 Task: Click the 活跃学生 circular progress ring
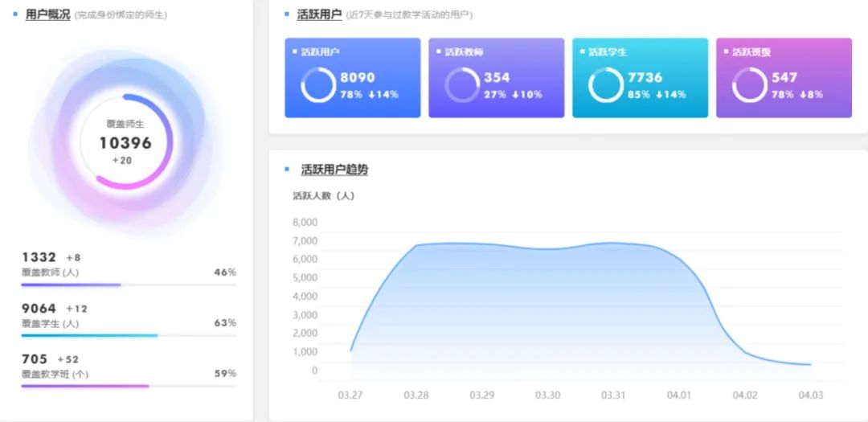[x=605, y=85]
